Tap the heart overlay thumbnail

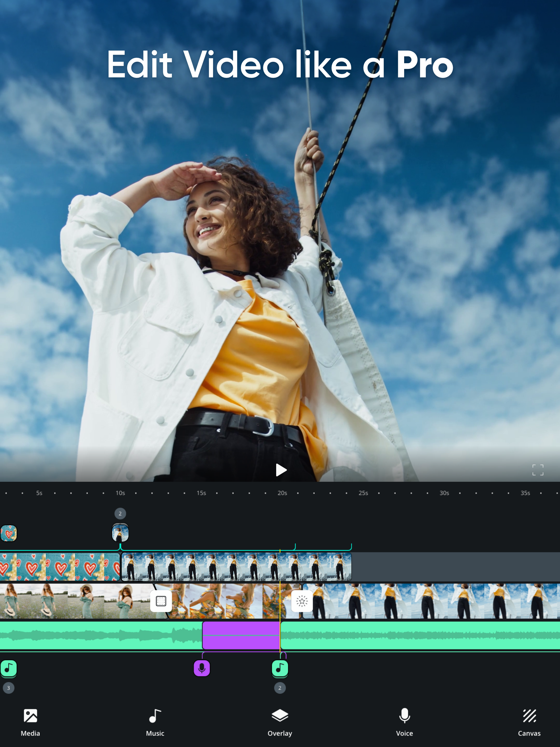point(8,533)
